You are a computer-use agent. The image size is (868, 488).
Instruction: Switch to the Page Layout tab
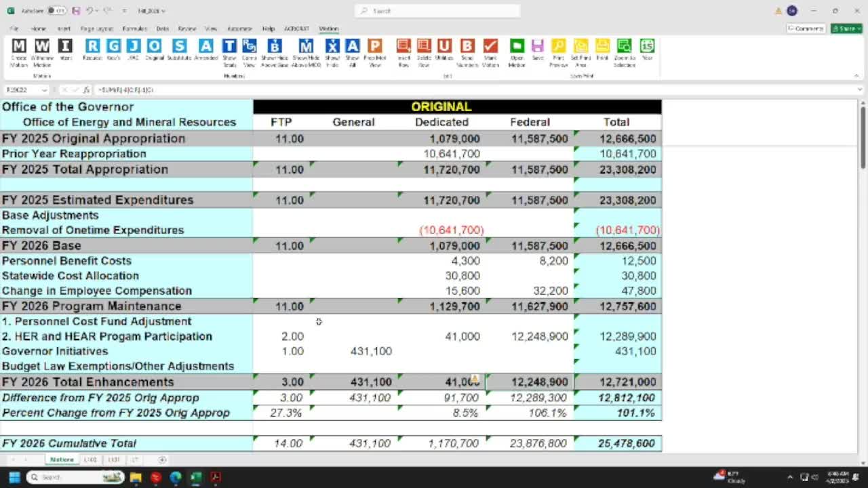(x=97, y=28)
